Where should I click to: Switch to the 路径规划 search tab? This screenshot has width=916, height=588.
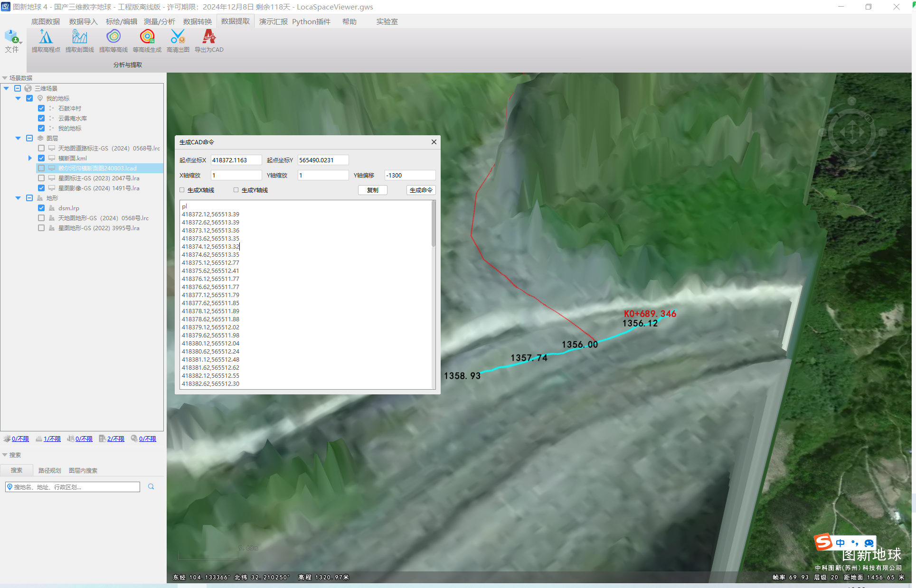49,470
